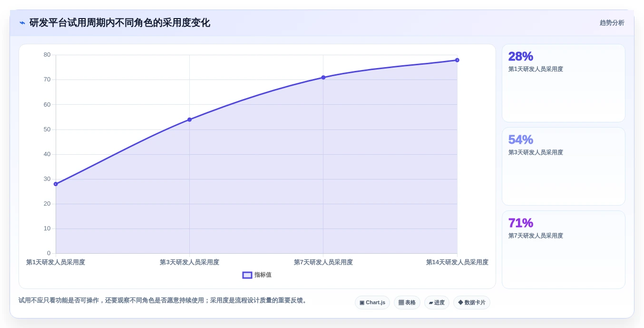This screenshot has height=328, width=644.
Task: Click the chart title 研发平台试用周期内不同角色的采用度变化
Action: [x=119, y=23]
